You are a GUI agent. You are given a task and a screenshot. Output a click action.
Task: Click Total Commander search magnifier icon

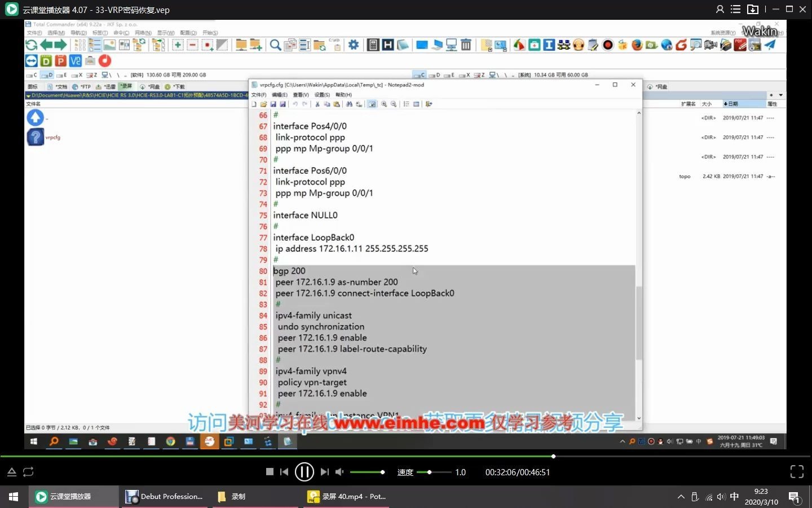[x=275, y=45]
